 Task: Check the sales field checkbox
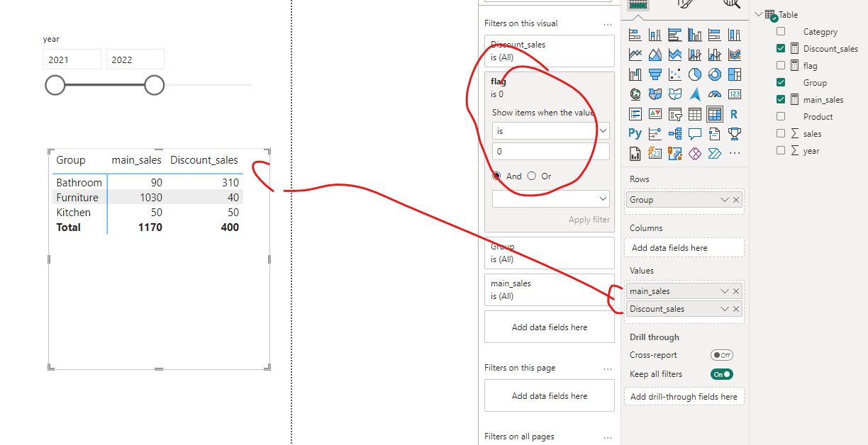click(x=781, y=133)
